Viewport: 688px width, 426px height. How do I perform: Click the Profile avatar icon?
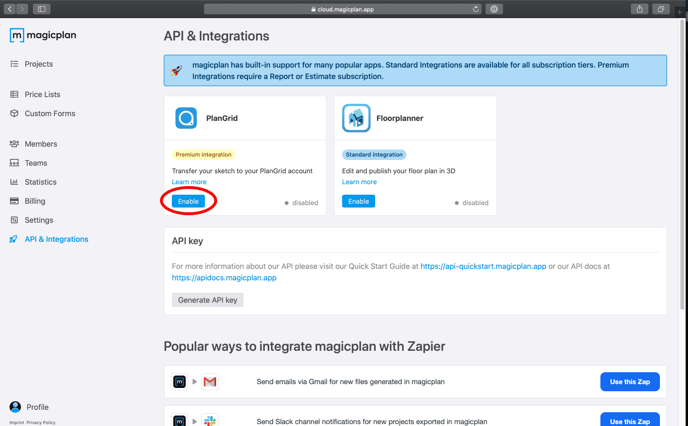(x=15, y=407)
